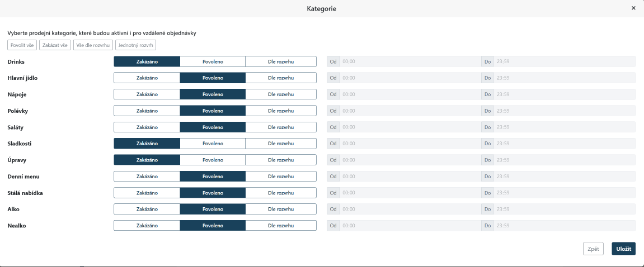This screenshot has height=267, width=644.
Task: Select Dle rozvrhu for Nealko
Action: click(281, 226)
